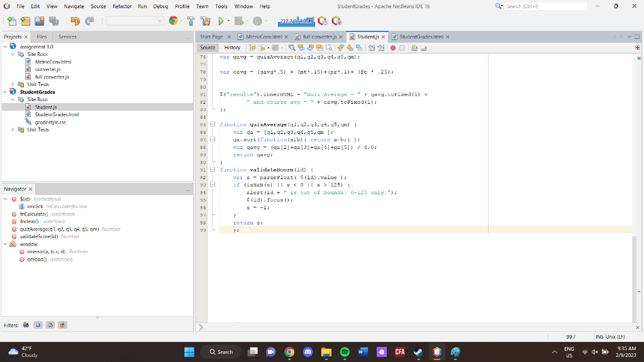Image resolution: width=644 pixels, height=362 pixels.
Task: Open the project configuration dropdown
Action: tap(135, 21)
